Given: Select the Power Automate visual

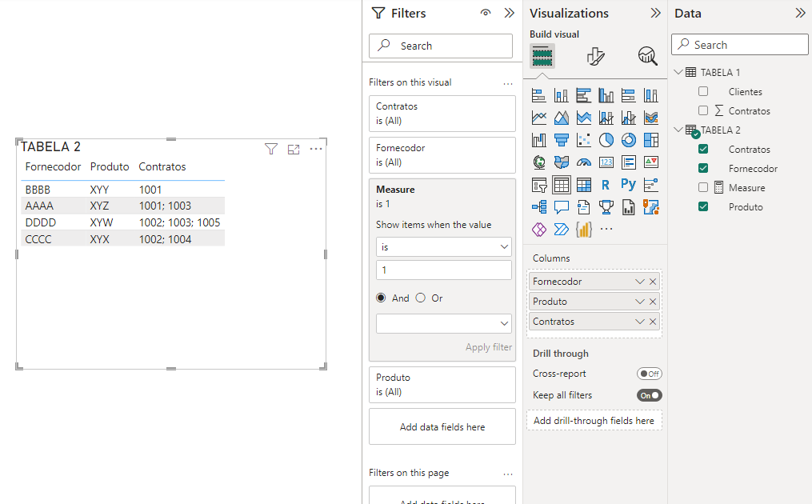Looking at the screenshot, I should click(x=562, y=229).
